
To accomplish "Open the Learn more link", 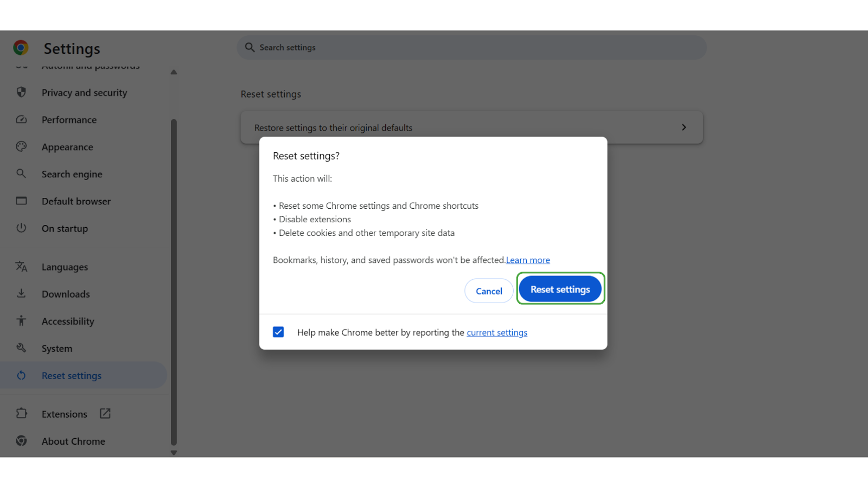I will 528,260.
